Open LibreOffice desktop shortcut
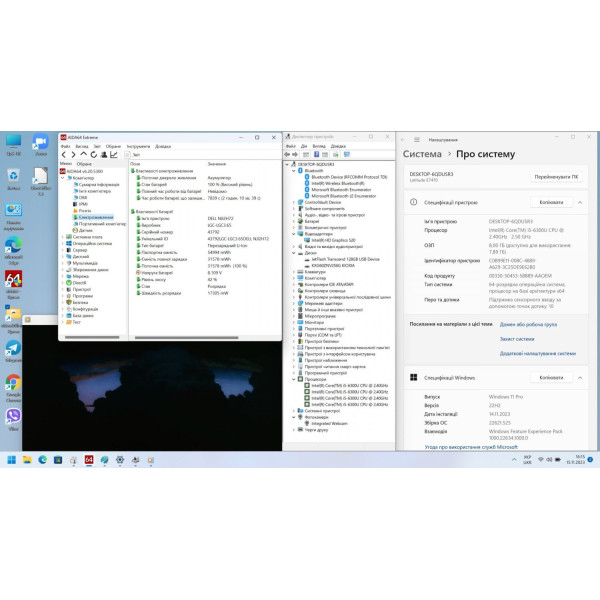 pos(41,181)
